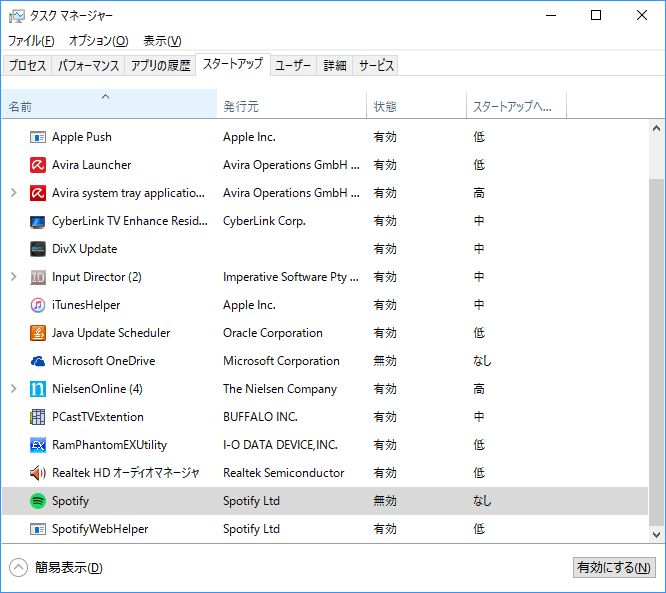Expand the Input Director (2) group

pos(14,277)
